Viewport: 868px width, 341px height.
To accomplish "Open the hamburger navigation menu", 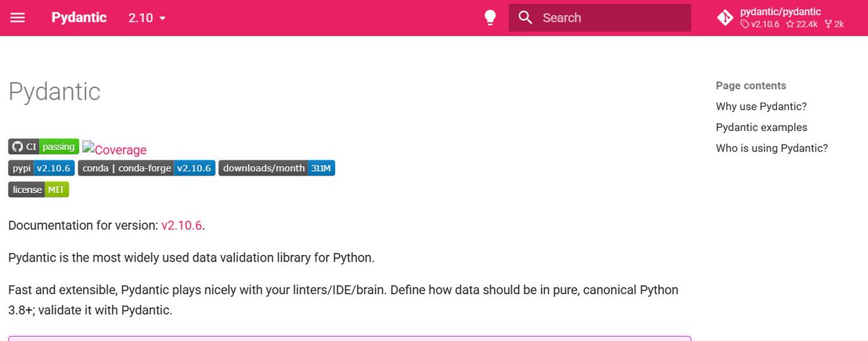I will [x=17, y=17].
